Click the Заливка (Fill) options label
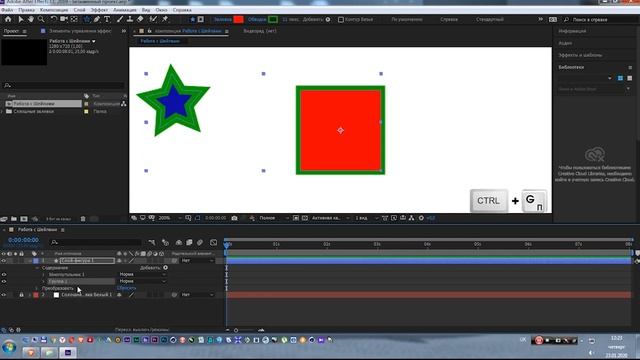The width and height of the screenshot is (640, 360). [222, 20]
